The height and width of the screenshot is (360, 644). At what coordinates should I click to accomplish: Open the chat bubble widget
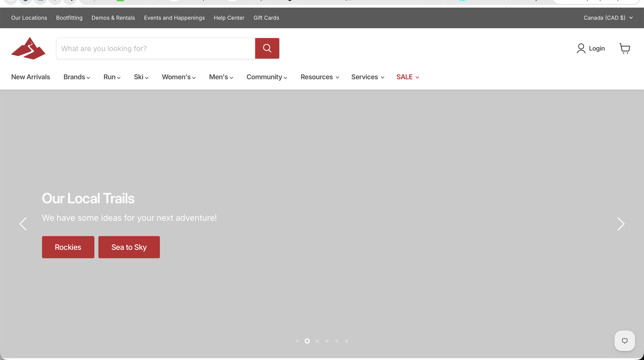[x=625, y=341]
